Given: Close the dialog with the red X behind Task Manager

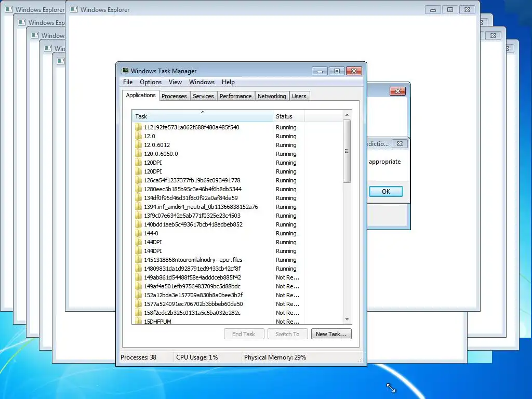Looking at the screenshot, I should [x=397, y=91].
